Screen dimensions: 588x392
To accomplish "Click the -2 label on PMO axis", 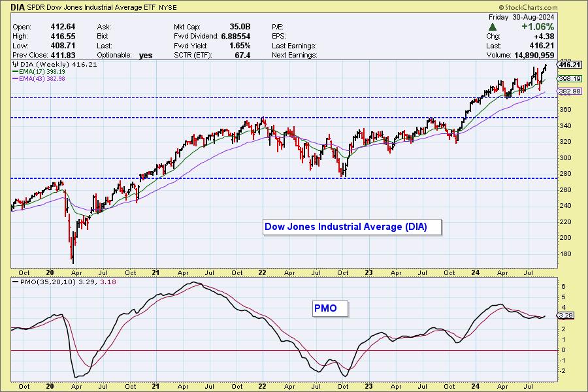I will pyautogui.click(x=563, y=370).
